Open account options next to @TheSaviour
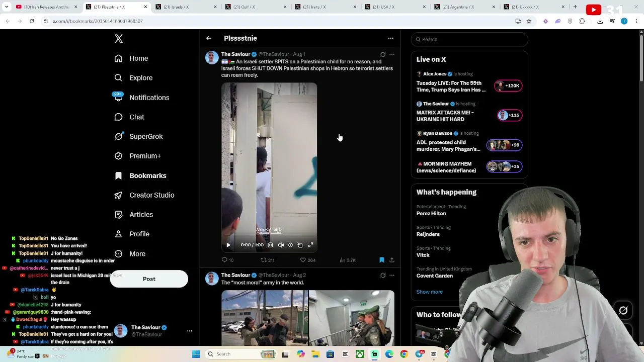644x362 pixels. coord(190,331)
